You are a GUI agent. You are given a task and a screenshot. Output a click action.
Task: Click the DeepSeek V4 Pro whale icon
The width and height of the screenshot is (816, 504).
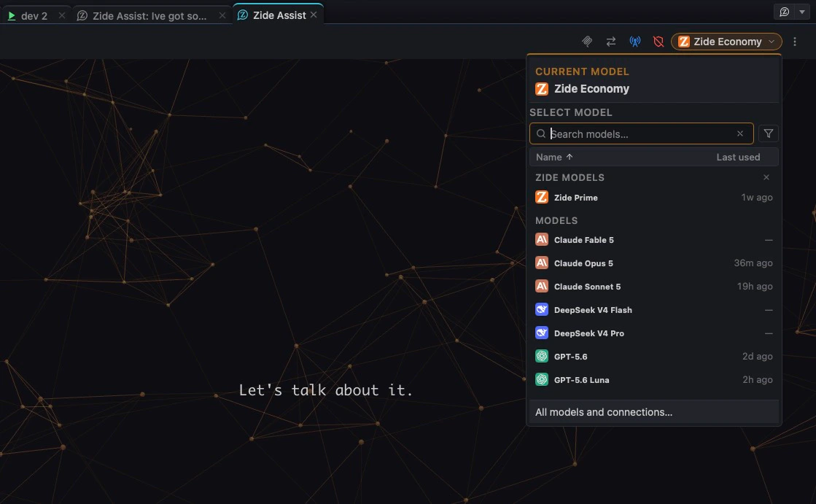point(542,333)
